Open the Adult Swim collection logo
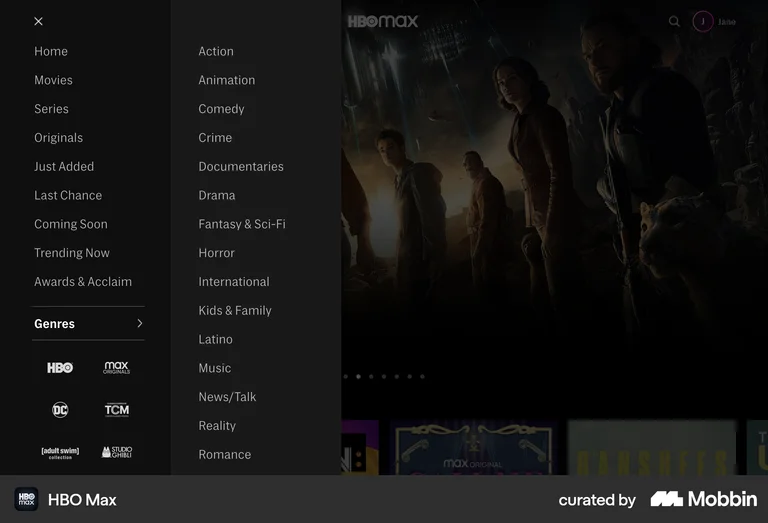The height and width of the screenshot is (523, 768). tap(60, 452)
